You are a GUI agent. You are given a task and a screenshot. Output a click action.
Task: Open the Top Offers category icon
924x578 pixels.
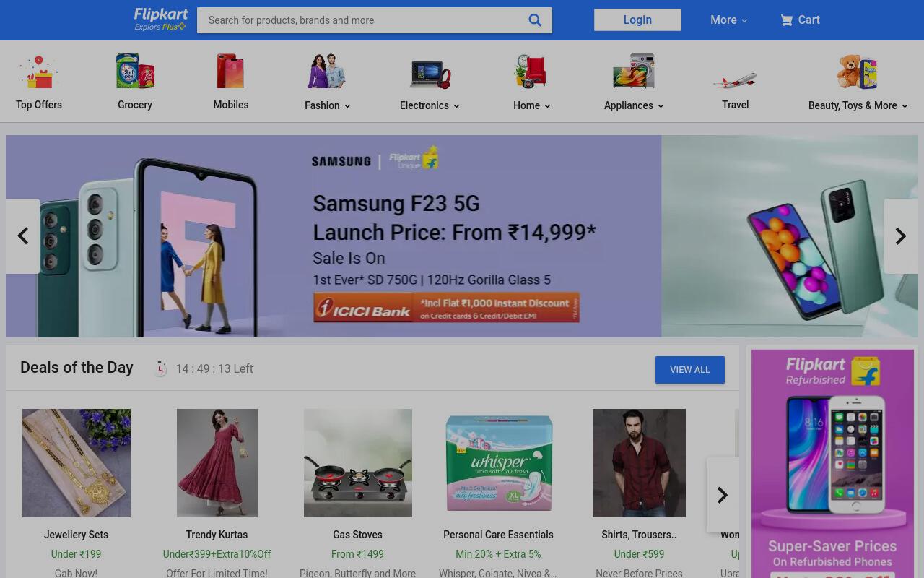39,72
